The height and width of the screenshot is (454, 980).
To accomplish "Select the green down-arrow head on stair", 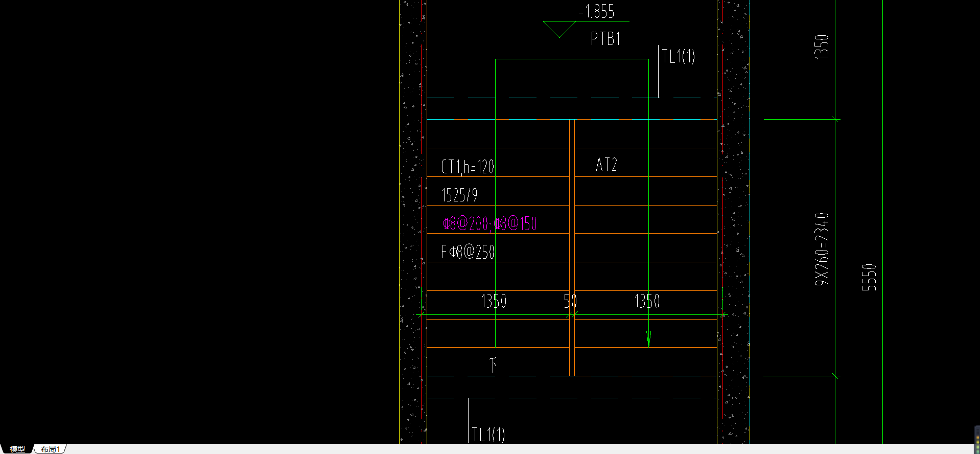I will tap(648, 339).
